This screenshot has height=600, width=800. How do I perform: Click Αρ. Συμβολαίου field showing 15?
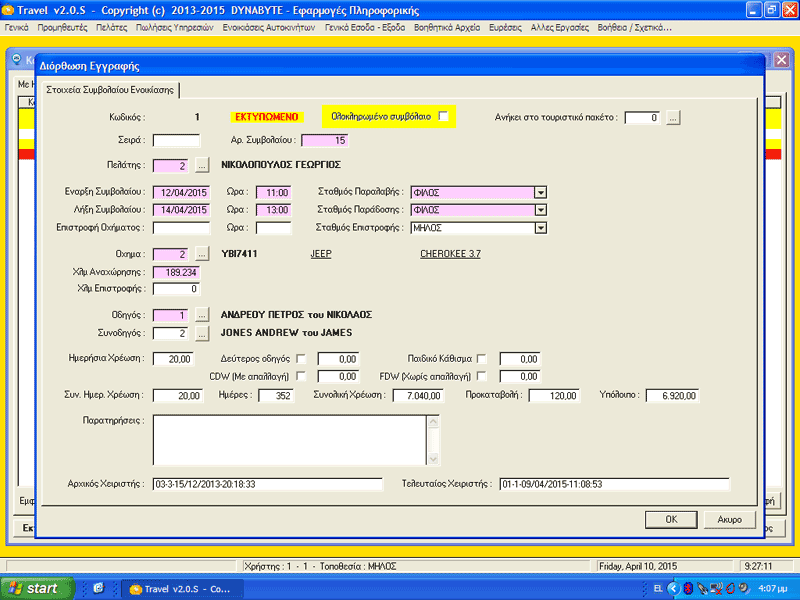click(324, 140)
